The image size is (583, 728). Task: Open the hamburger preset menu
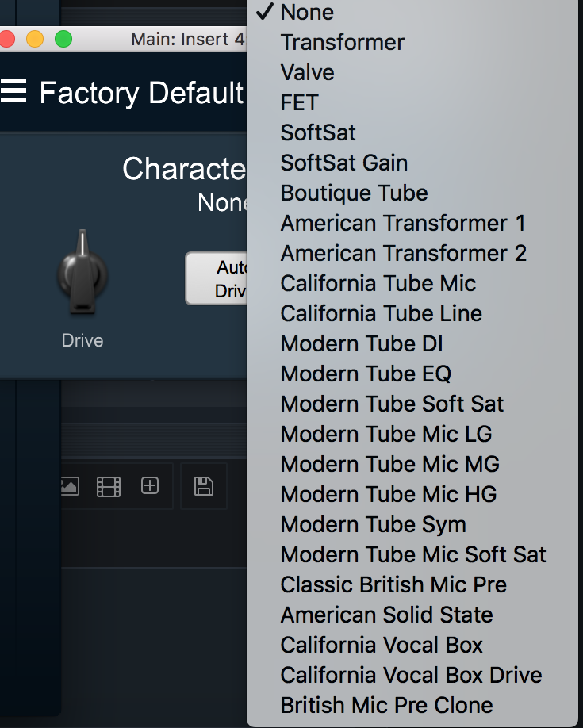(13, 92)
